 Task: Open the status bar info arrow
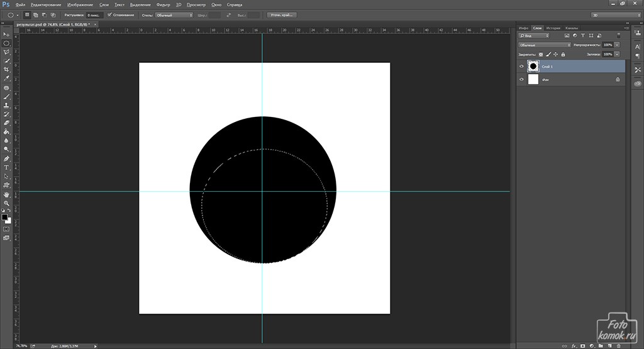coord(96,346)
